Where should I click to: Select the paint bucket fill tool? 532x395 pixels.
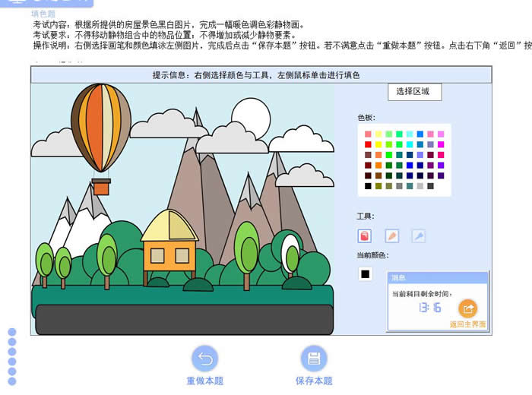[366, 236]
